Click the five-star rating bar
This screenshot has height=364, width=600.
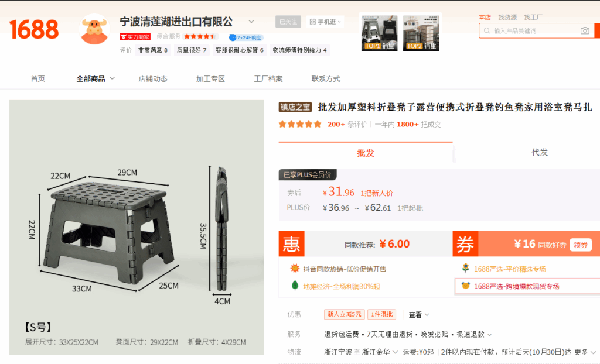pyautogui.click(x=300, y=124)
